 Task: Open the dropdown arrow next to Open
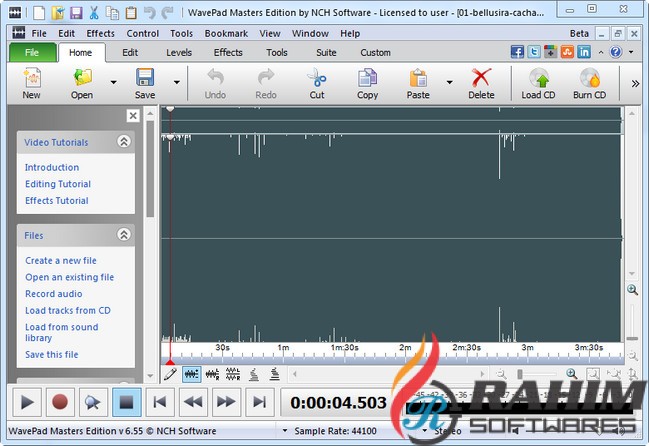pos(113,82)
